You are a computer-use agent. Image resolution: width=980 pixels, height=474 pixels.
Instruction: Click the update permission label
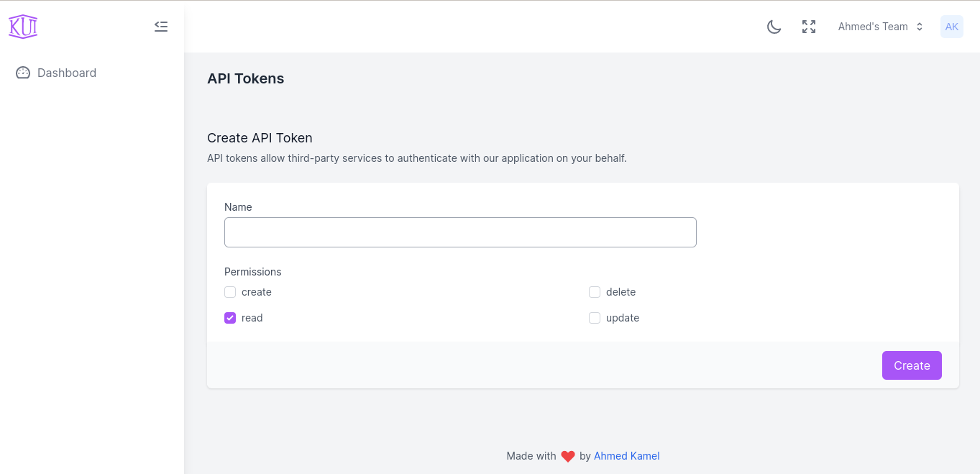point(623,318)
